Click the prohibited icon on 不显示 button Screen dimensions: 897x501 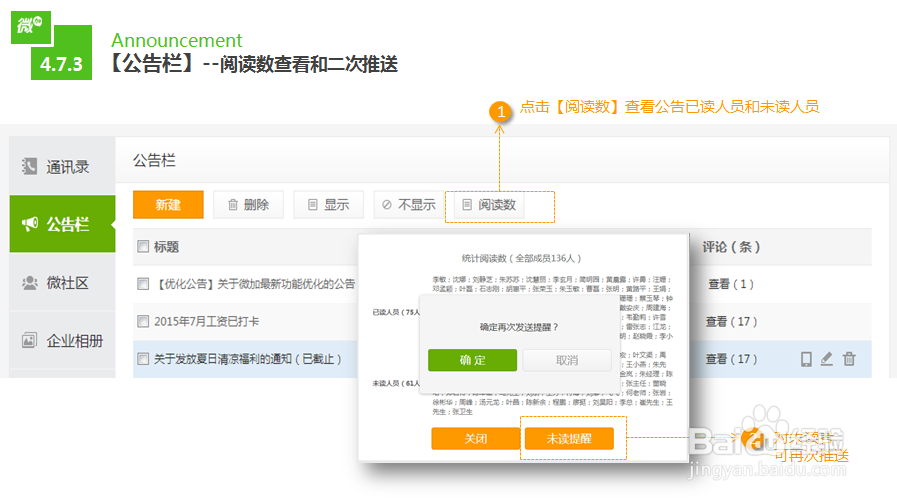coord(387,205)
